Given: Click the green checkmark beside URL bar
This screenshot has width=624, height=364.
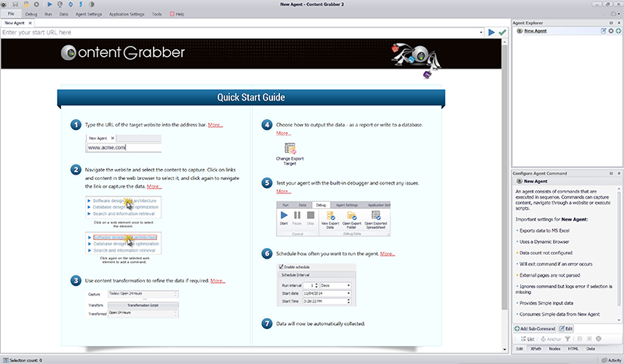Looking at the screenshot, I should pyautogui.click(x=502, y=32).
